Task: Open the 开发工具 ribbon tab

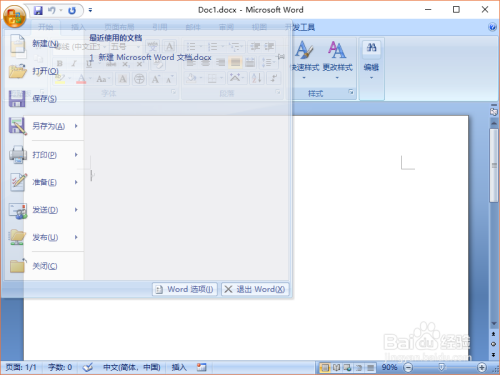Action: tap(300, 27)
